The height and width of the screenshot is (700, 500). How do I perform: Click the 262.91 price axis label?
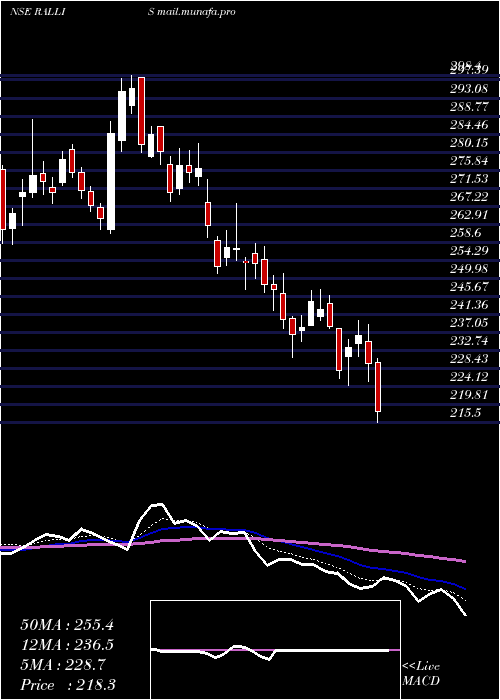pyautogui.click(x=468, y=215)
